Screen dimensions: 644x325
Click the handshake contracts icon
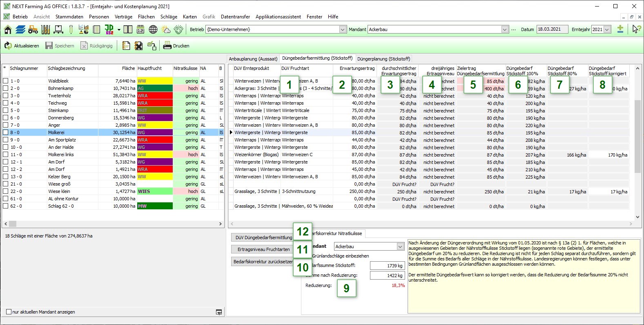pyautogui.click(x=178, y=29)
